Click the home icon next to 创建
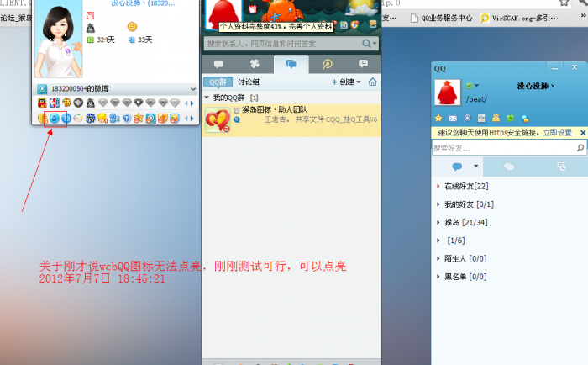The image size is (588, 365). (x=372, y=82)
